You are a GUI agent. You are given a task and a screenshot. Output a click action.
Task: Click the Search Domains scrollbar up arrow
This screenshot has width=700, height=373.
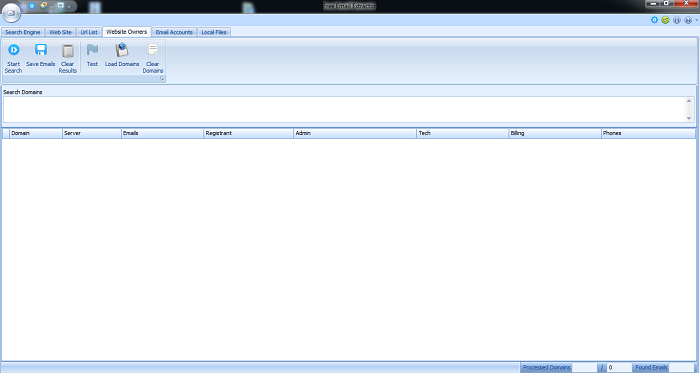689,101
